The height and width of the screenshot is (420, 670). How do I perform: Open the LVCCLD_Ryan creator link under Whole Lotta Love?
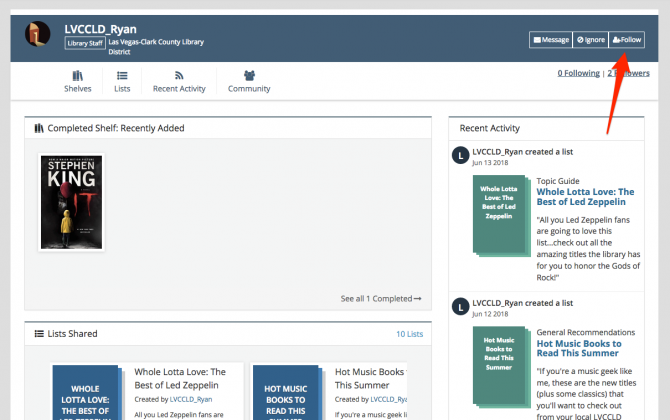pos(190,399)
